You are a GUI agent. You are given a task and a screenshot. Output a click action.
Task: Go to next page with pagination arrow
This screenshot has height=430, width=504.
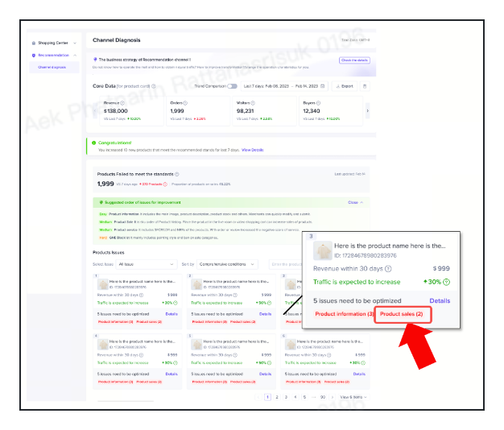point(333,397)
